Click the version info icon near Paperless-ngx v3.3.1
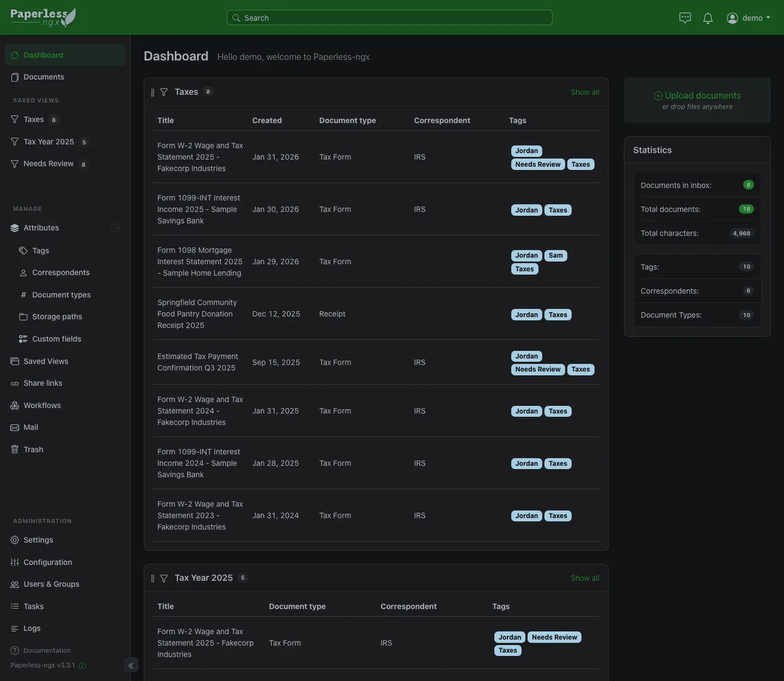This screenshot has width=784, height=681. [83, 665]
